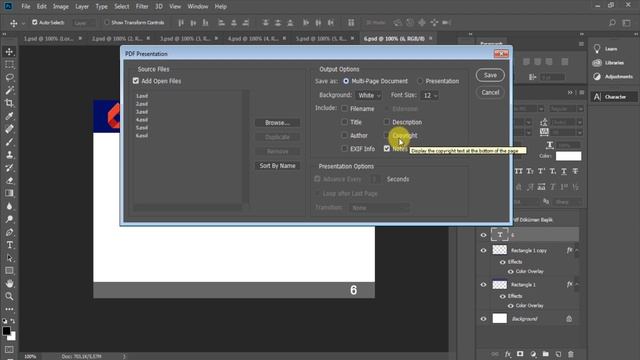Toggle Auto-Select in options bar
640x360 pixels.
(x=35, y=22)
